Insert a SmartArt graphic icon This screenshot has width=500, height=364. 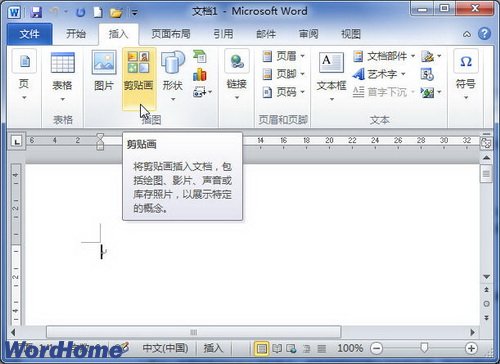[200, 56]
